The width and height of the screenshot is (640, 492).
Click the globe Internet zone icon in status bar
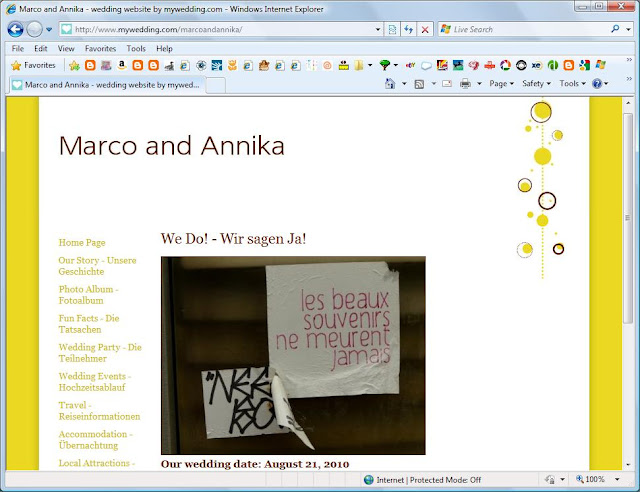(369, 480)
